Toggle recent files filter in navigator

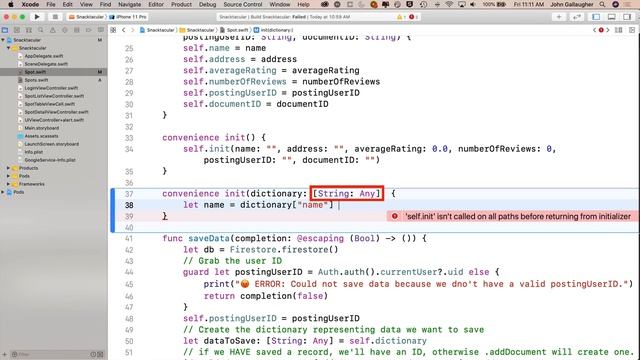click(93, 354)
